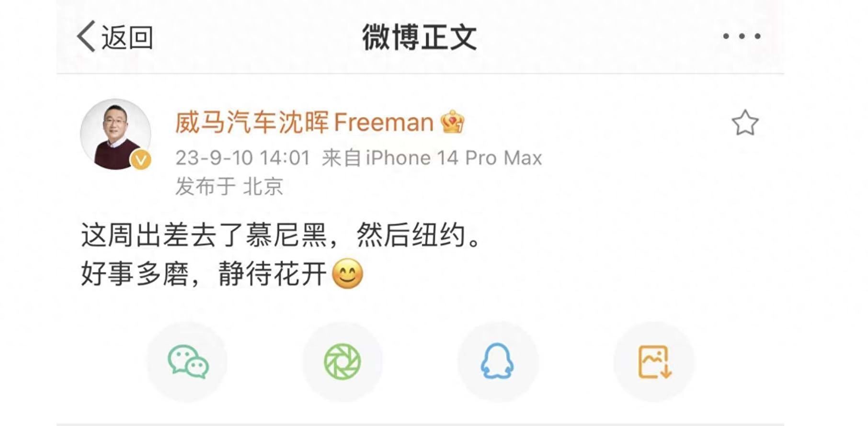The height and width of the screenshot is (426, 868).
Task: Save post as image icon
Action: pyautogui.click(x=654, y=361)
